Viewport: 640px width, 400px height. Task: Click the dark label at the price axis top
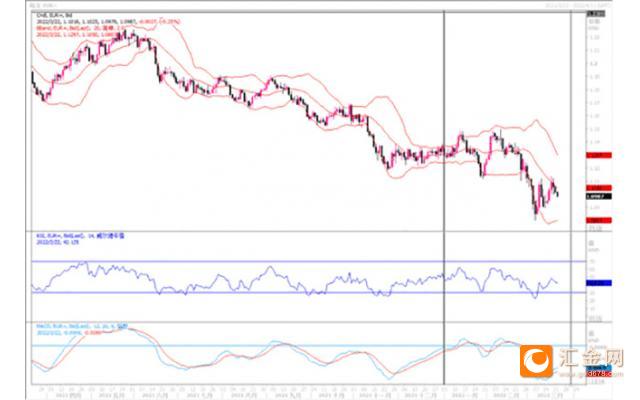(x=596, y=14)
